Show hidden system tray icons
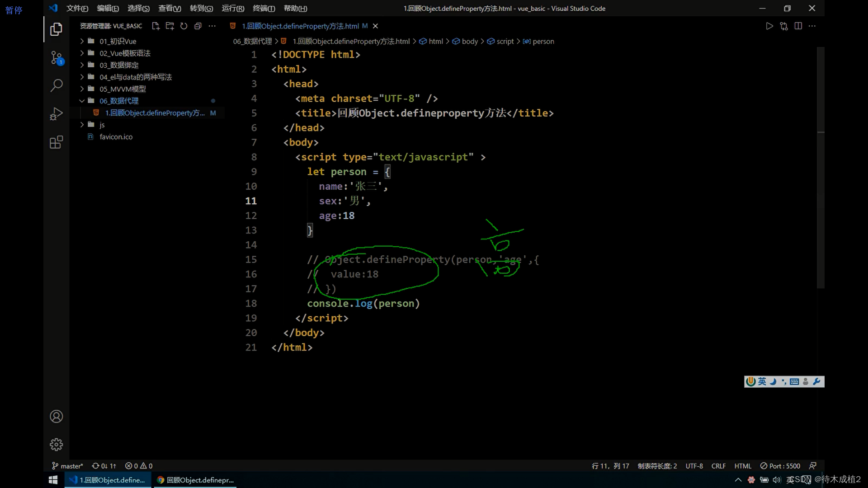Screen dimensions: 868x488 point(738,480)
